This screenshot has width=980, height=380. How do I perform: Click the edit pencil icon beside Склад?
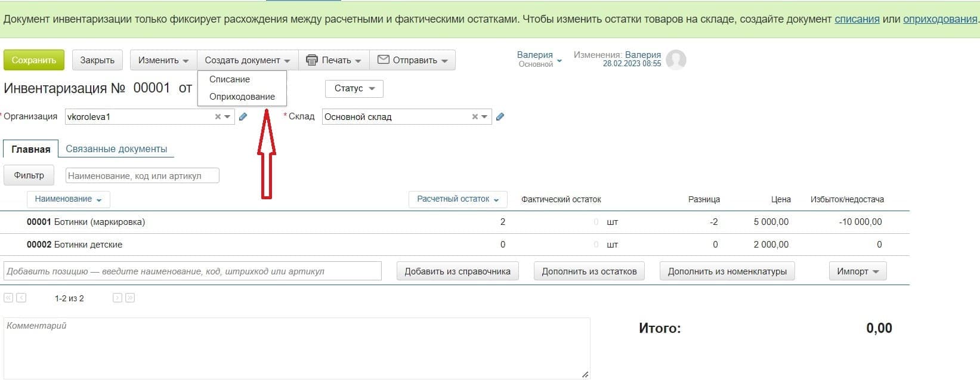click(500, 117)
